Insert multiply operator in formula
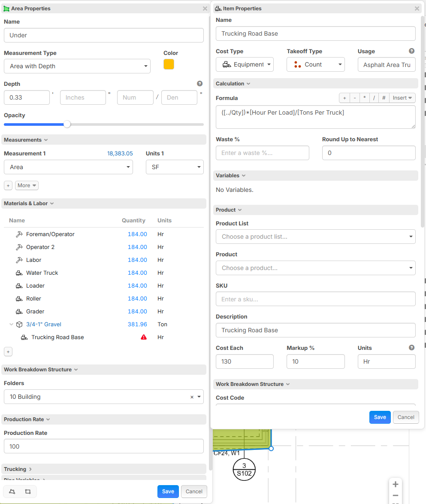The image size is (426, 504). 364,98
